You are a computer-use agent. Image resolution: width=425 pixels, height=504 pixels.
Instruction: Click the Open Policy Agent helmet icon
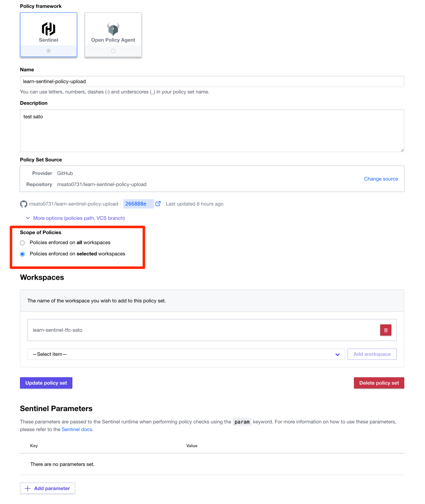(113, 29)
